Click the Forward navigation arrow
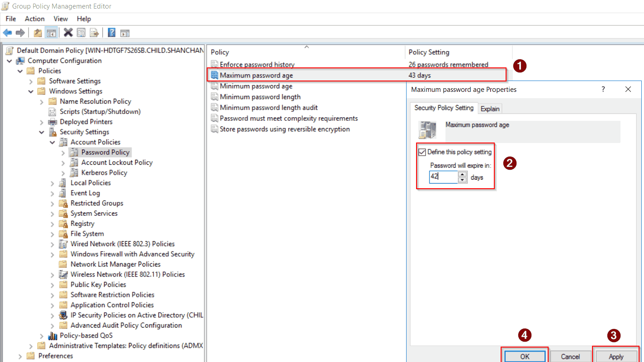Image resolution: width=644 pixels, height=362 pixels. [21, 33]
